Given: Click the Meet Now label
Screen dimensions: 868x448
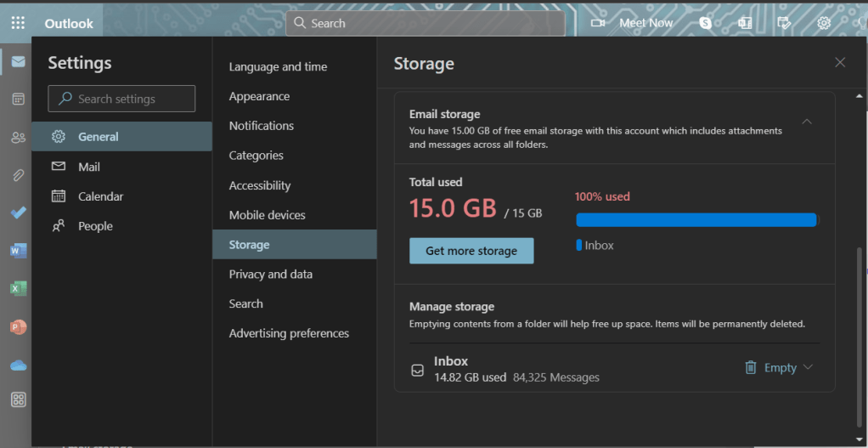Looking at the screenshot, I should click(x=645, y=23).
